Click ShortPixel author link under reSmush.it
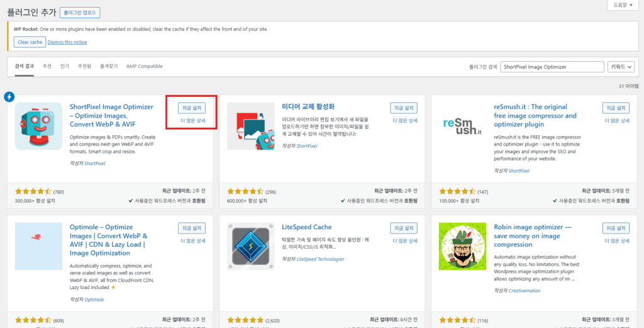644x328 pixels. [x=519, y=171]
